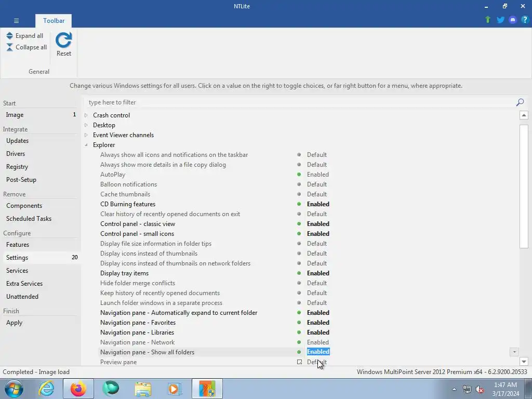Open the Twitter bird icon
Image resolution: width=532 pixels, height=399 pixels.
pos(500,20)
